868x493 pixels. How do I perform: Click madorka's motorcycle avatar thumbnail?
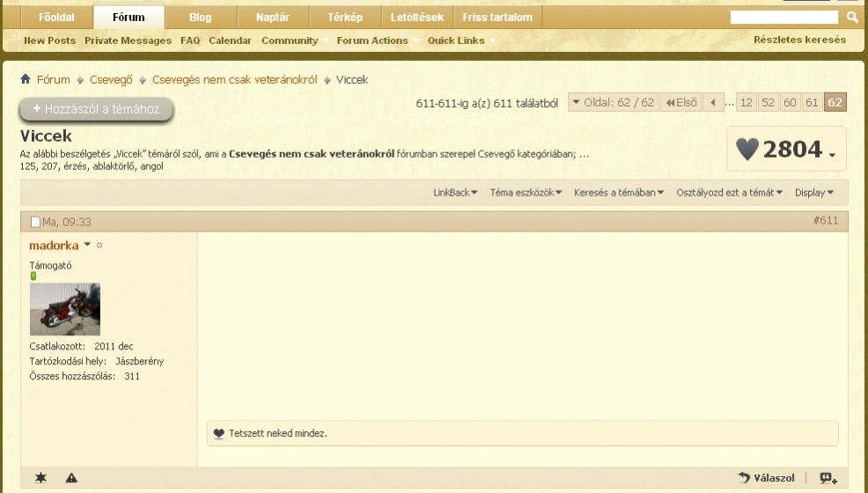[64, 309]
